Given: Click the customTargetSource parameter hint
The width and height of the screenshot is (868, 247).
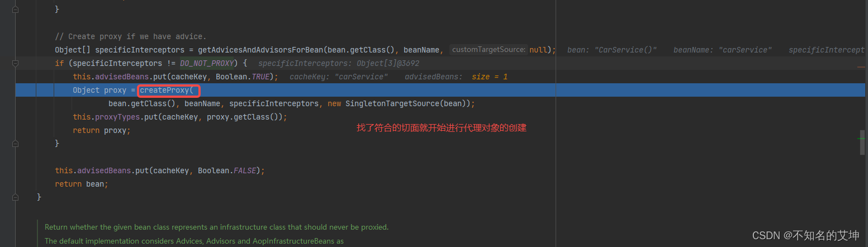Looking at the screenshot, I should click(489, 50).
